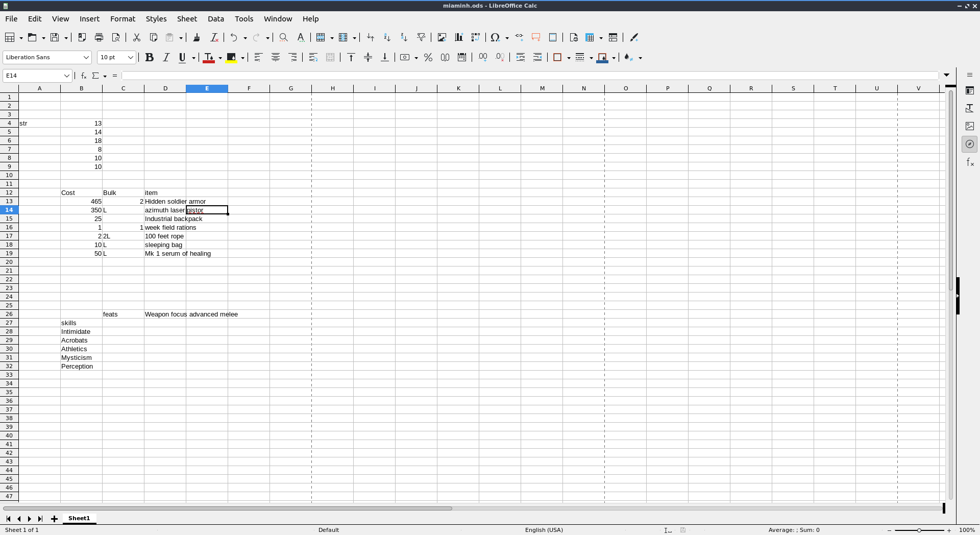Open the Format menu
The image size is (980, 535).
(122, 19)
